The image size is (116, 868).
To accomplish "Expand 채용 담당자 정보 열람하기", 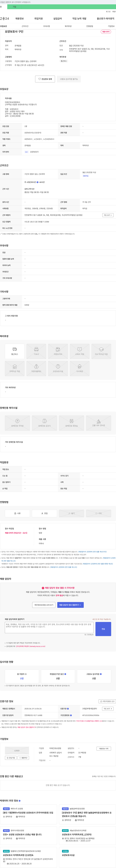I will coord(70,605).
